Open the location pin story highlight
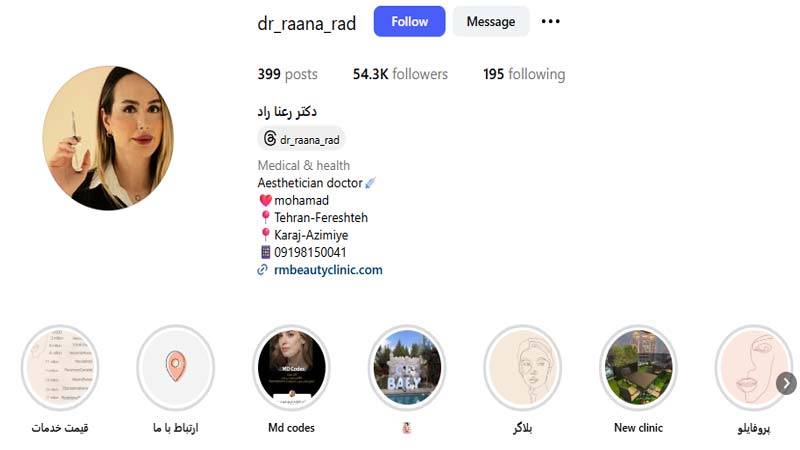This screenshot has height=450, width=800. [x=176, y=367]
